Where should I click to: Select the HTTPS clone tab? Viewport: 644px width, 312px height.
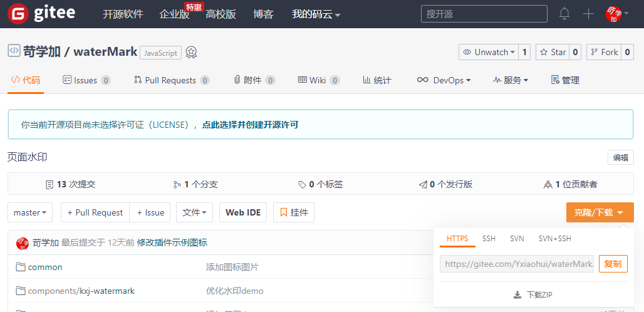pyautogui.click(x=457, y=239)
